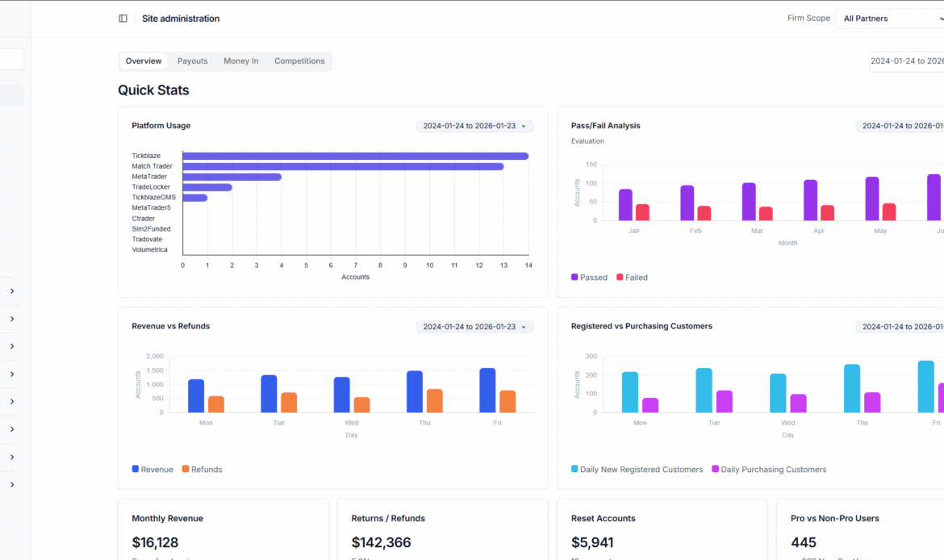Open the Competitions tab
Image resolution: width=944 pixels, height=560 pixels.
(299, 61)
